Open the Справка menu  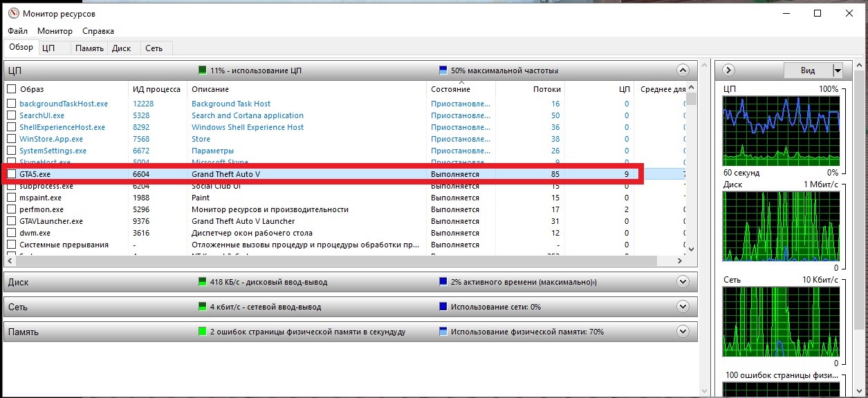(x=98, y=31)
